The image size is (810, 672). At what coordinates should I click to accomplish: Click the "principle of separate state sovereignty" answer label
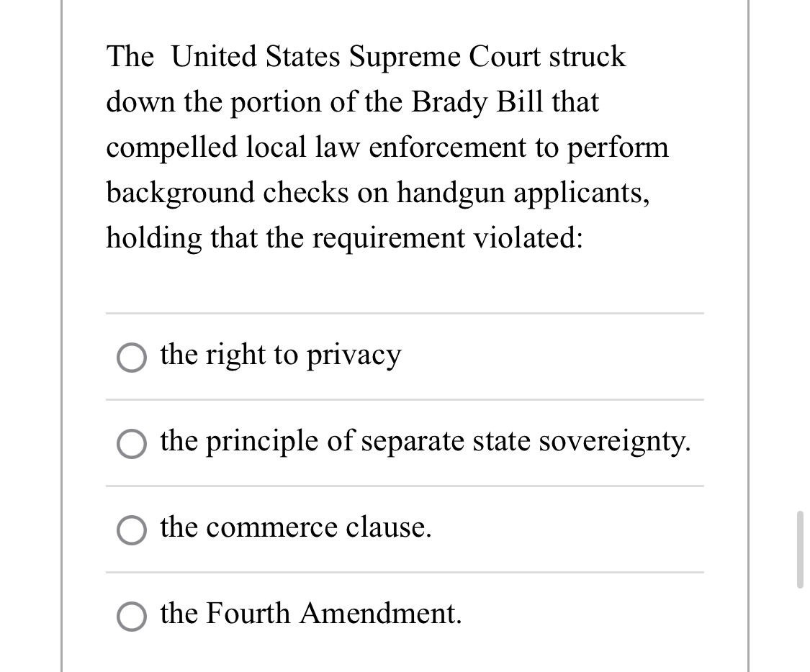click(x=425, y=442)
